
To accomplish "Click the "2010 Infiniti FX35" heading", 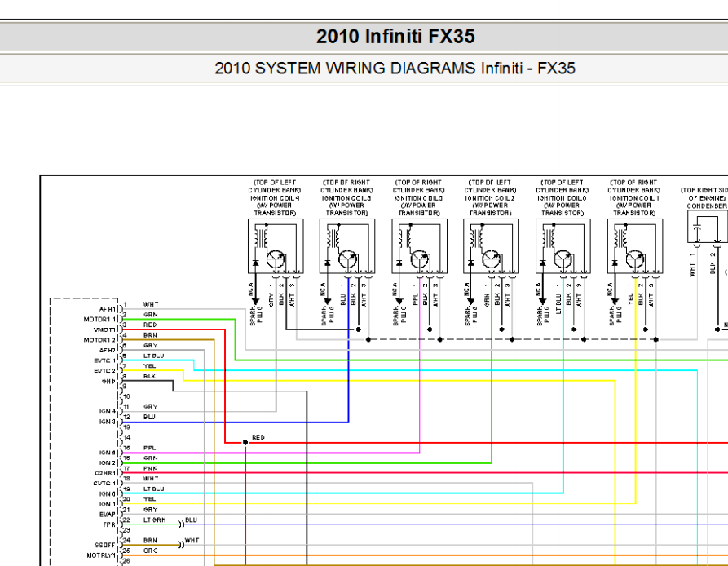I will point(395,36).
